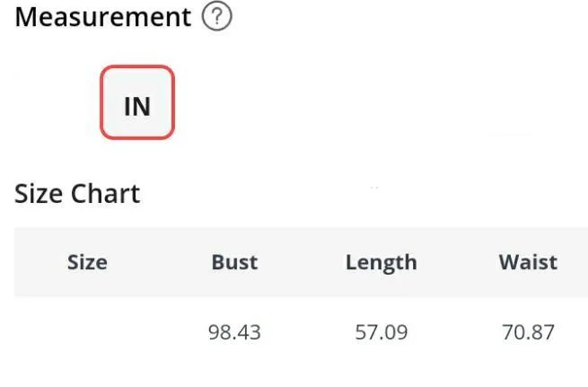Select the number under the Length column
Screen dimensions: 588x387
[382, 332]
